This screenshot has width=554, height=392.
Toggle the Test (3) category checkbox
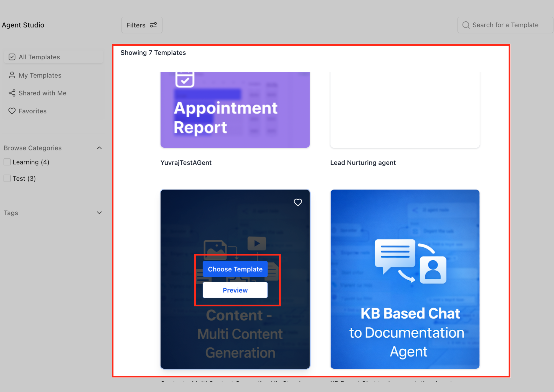pyautogui.click(x=7, y=178)
